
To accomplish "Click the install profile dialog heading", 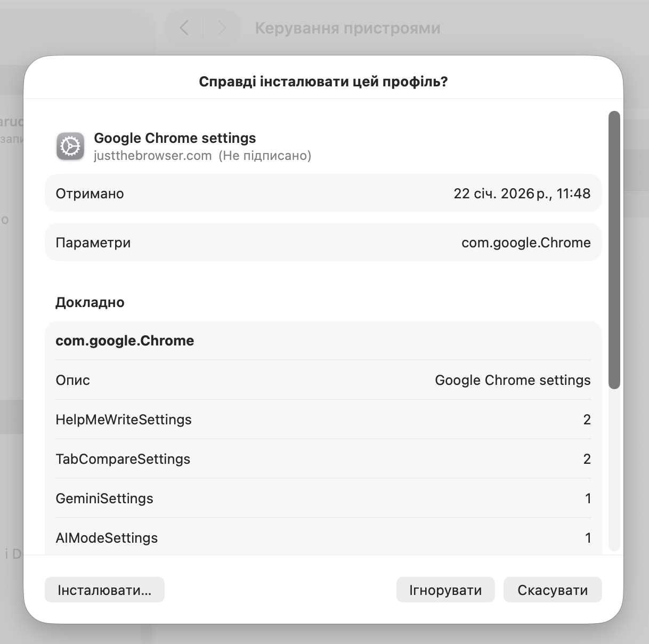I will pyautogui.click(x=323, y=82).
